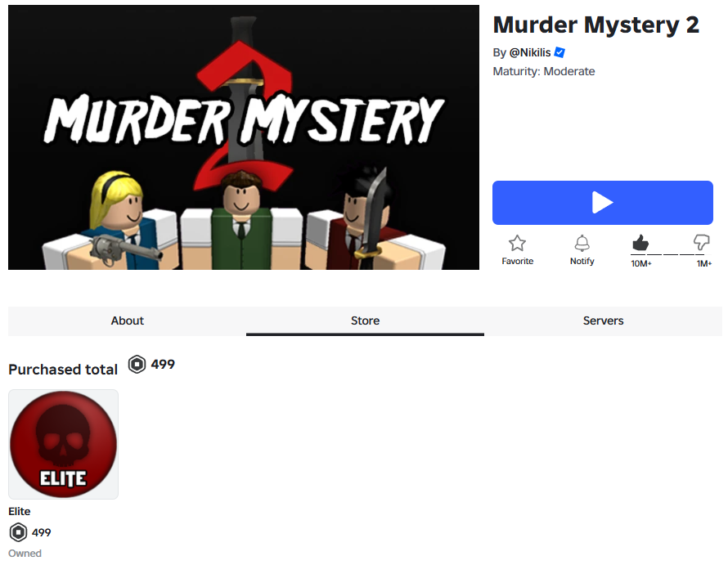Click the Elite pass name link

(20, 511)
